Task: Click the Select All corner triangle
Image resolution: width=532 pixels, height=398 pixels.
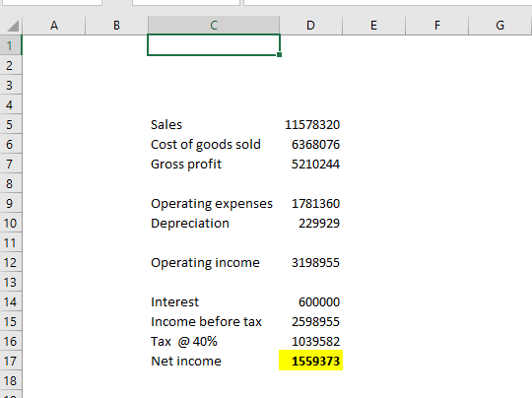Action: pyautogui.click(x=12, y=26)
